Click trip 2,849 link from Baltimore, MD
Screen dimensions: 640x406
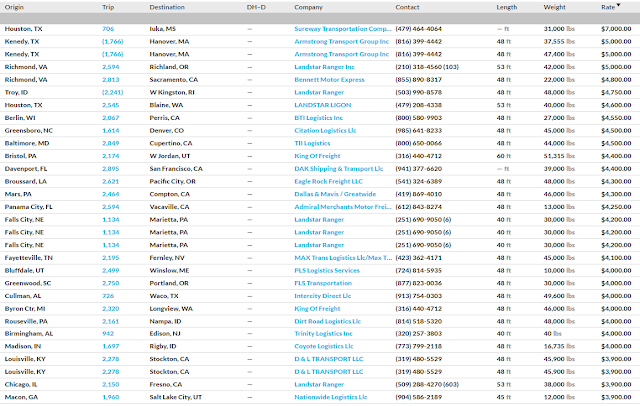[x=111, y=143]
